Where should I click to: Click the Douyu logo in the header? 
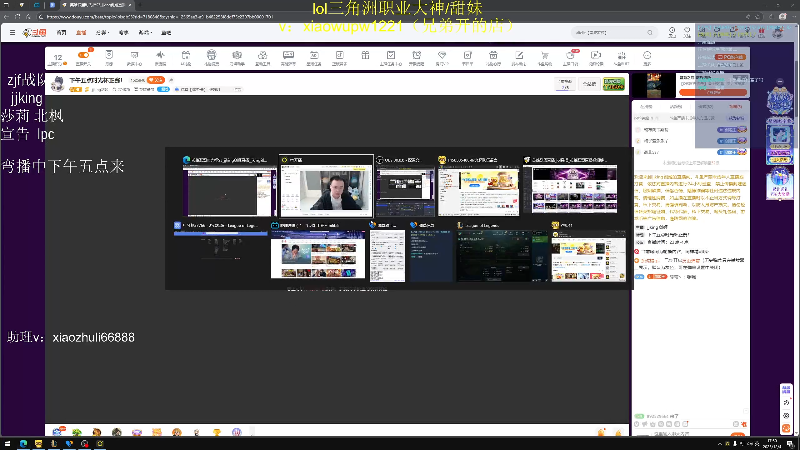coord(34,33)
